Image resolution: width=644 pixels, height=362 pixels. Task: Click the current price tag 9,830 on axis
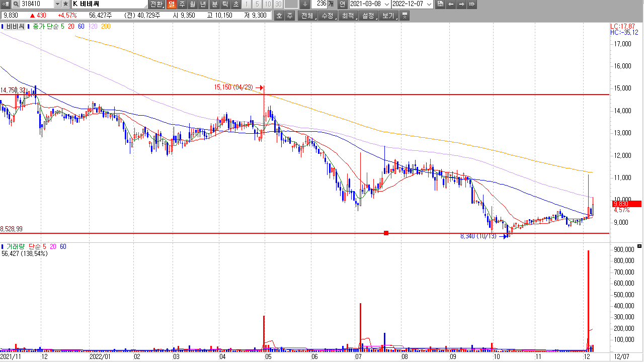pyautogui.click(x=627, y=204)
